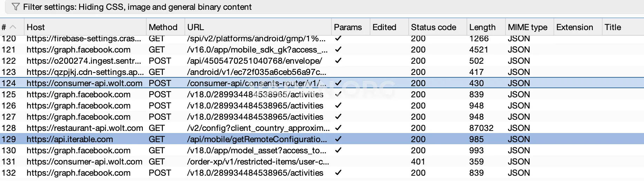Click the length value 430
This screenshot has height=182, width=644.
(x=476, y=83)
